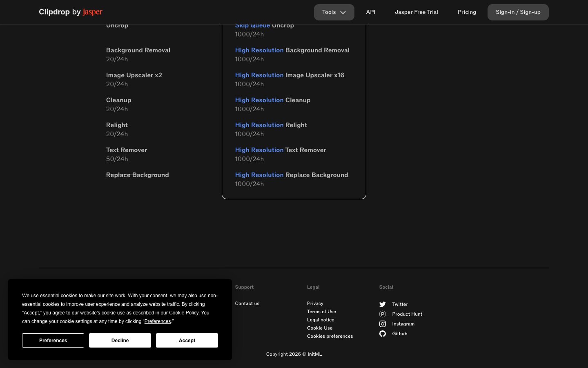Open the Terms of Use link
The image size is (588, 368).
click(321, 312)
